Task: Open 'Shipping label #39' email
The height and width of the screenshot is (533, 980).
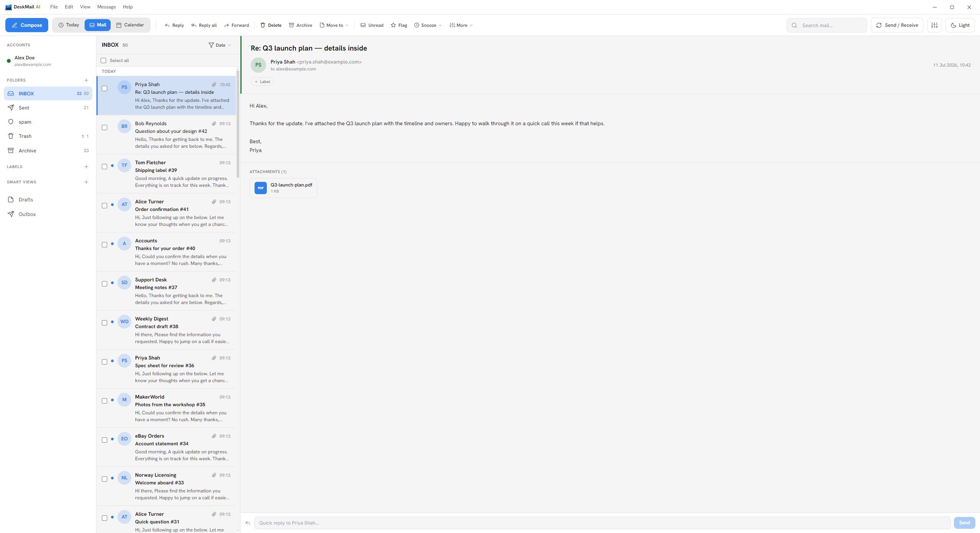Action: pyautogui.click(x=167, y=174)
